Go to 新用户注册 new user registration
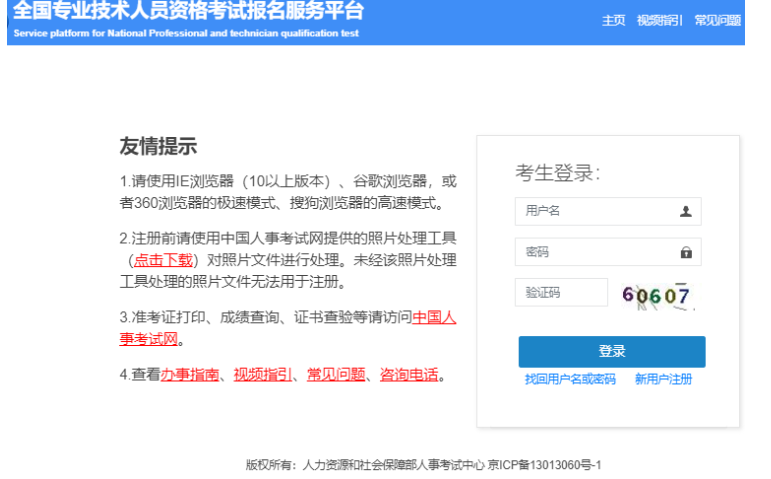This screenshot has height=479, width=771. [663, 380]
